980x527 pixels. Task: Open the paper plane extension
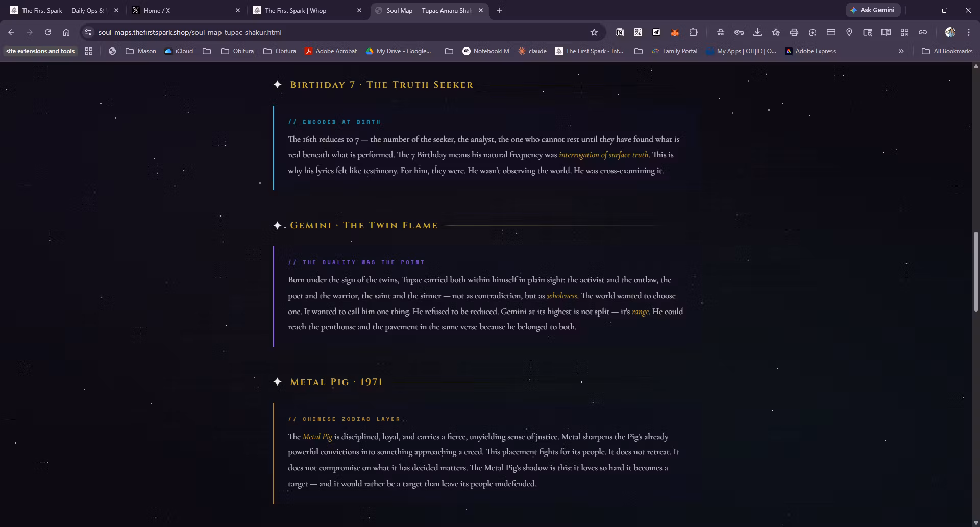(x=656, y=32)
